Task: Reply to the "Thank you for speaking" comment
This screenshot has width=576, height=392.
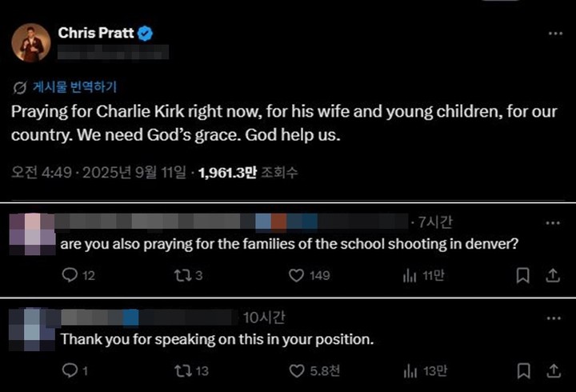Action: [x=70, y=370]
